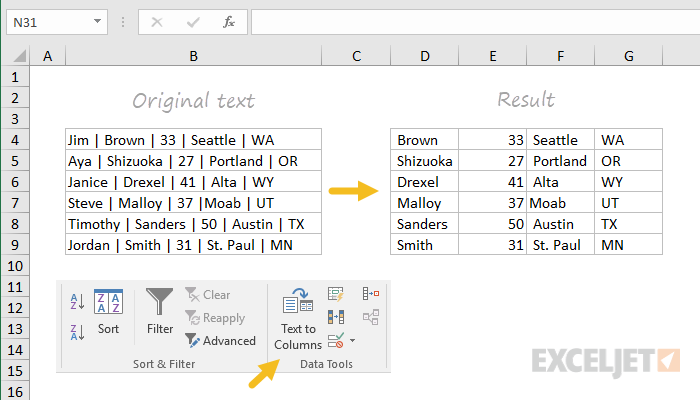The width and height of the screenshot is (700, 400).
Task: Select column B header
Action: tap(193, 56)
